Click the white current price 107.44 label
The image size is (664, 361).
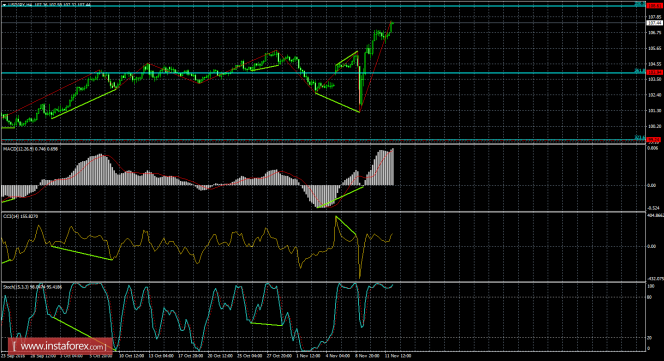point(654,23)
